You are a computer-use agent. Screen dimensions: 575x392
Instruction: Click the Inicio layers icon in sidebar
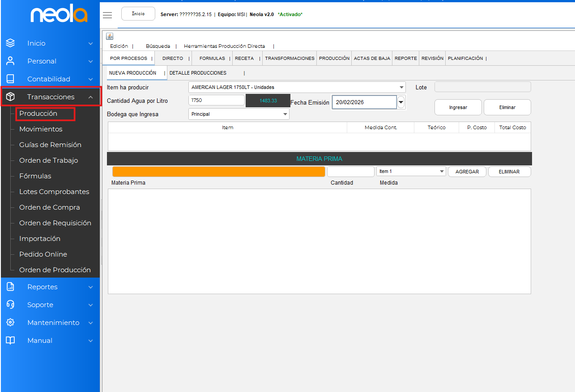click(10, 43)
